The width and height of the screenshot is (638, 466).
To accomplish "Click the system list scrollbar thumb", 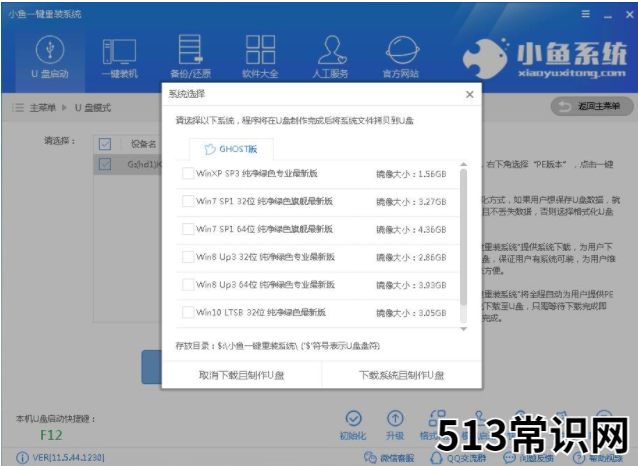I will click(463, 237).
